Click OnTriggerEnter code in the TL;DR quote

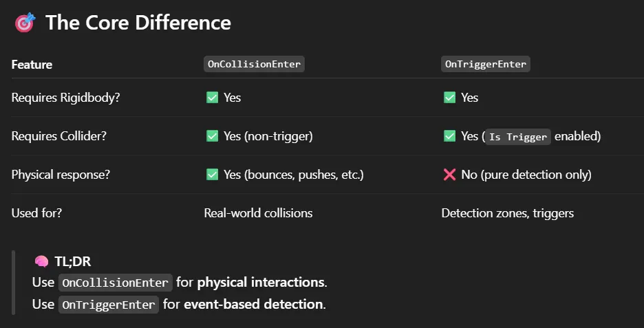109,305
